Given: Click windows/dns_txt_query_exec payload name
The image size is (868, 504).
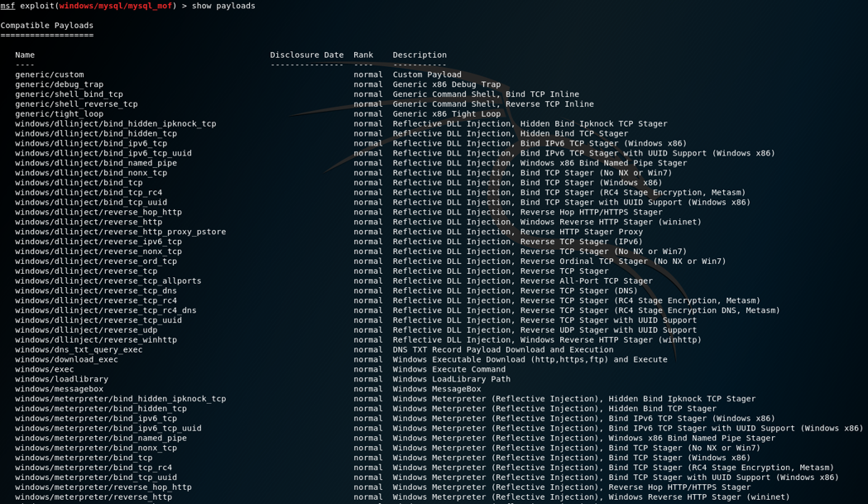Looking at the screenshot, I should tap(79, 350).
